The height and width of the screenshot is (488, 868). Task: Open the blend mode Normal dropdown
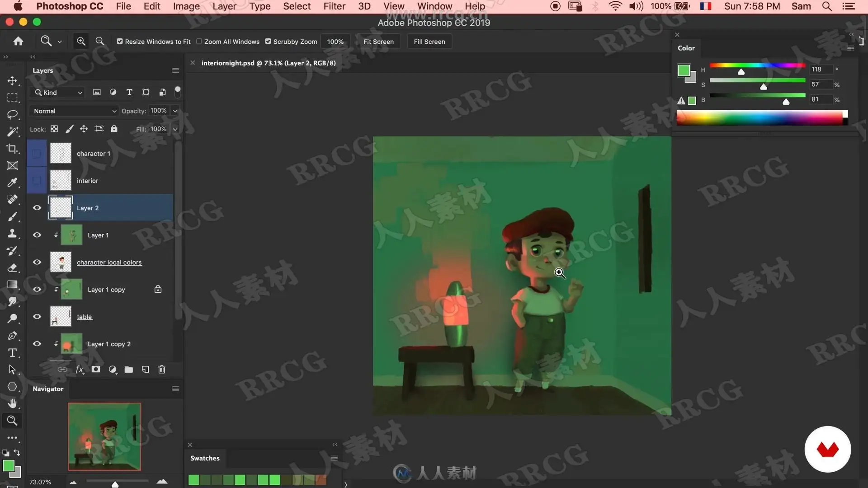74,111
